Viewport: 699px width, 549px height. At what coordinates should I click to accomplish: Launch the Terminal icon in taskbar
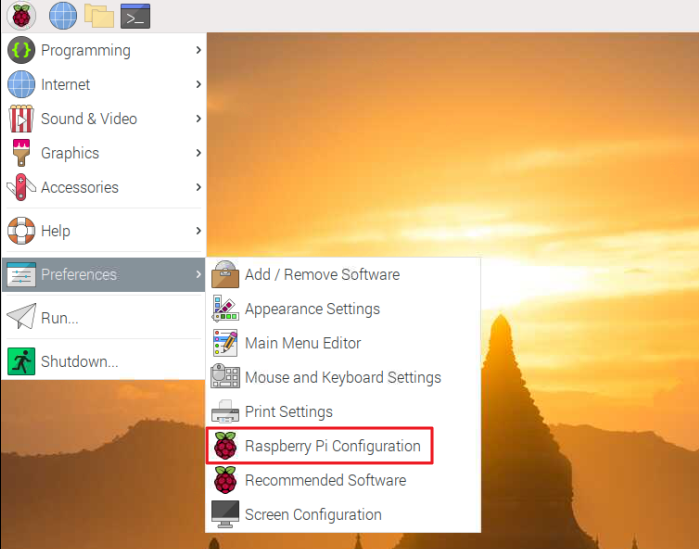(x=135, y=16)
